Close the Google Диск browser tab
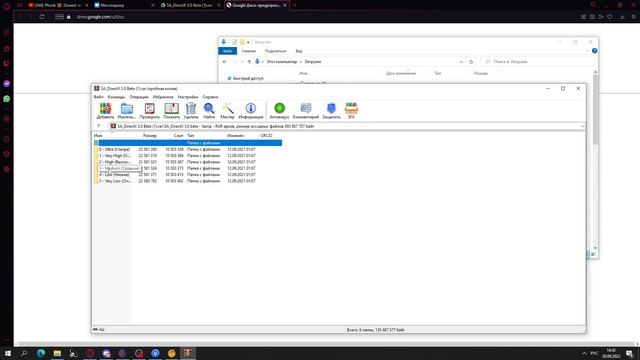This screenshot has width=640, height=360. (284, 5)
